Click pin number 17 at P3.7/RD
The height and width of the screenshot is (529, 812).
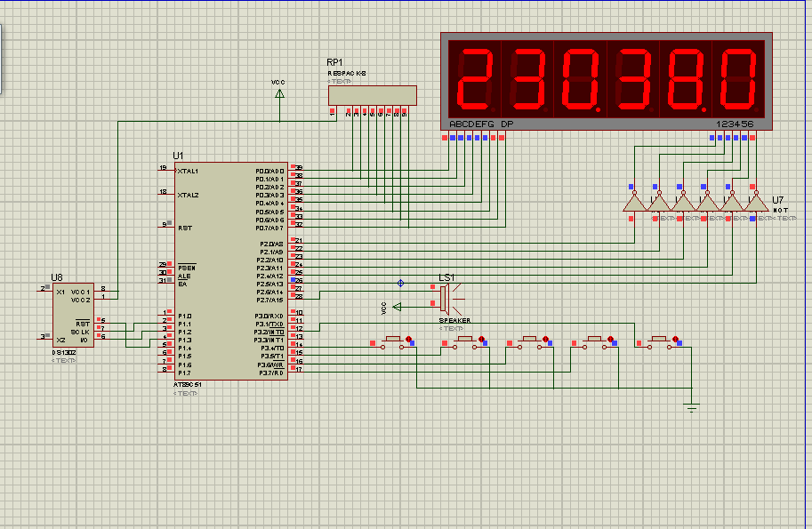[x=299, y=370]
